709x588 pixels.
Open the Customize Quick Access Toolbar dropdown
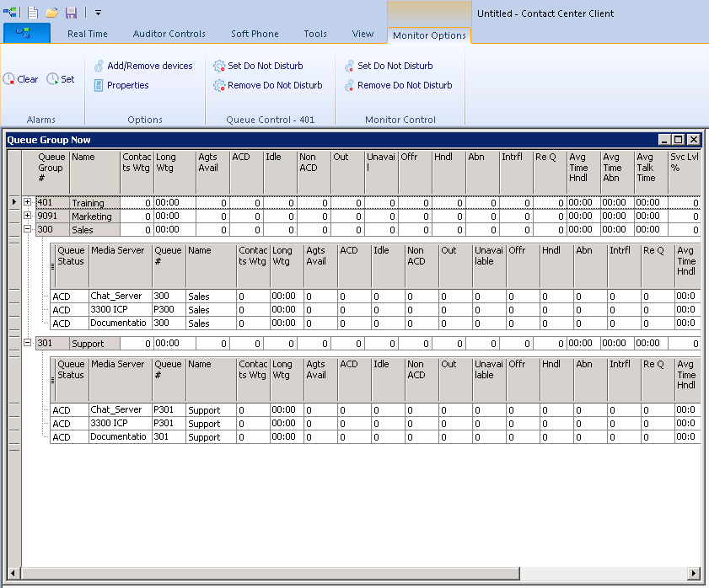(98, 13)
